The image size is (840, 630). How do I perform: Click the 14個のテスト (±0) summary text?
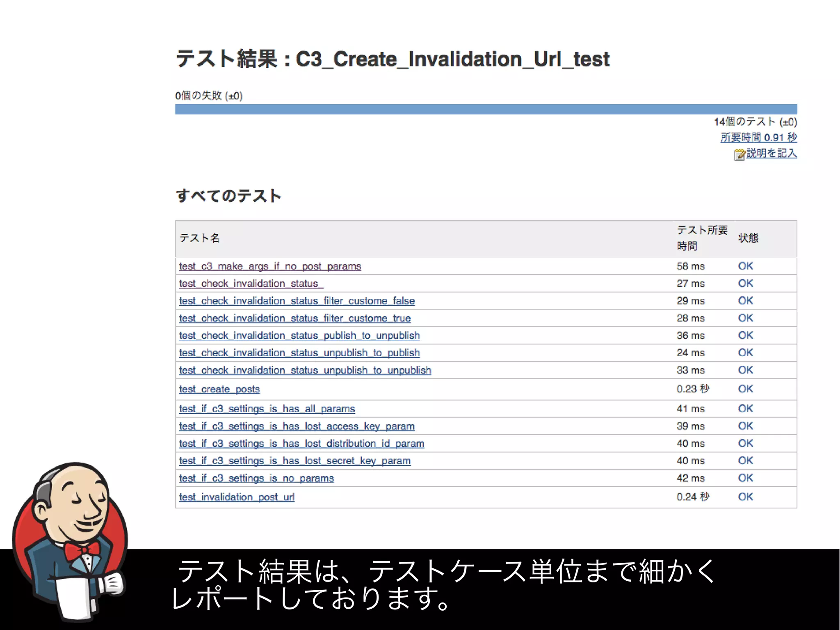[756, 121]
